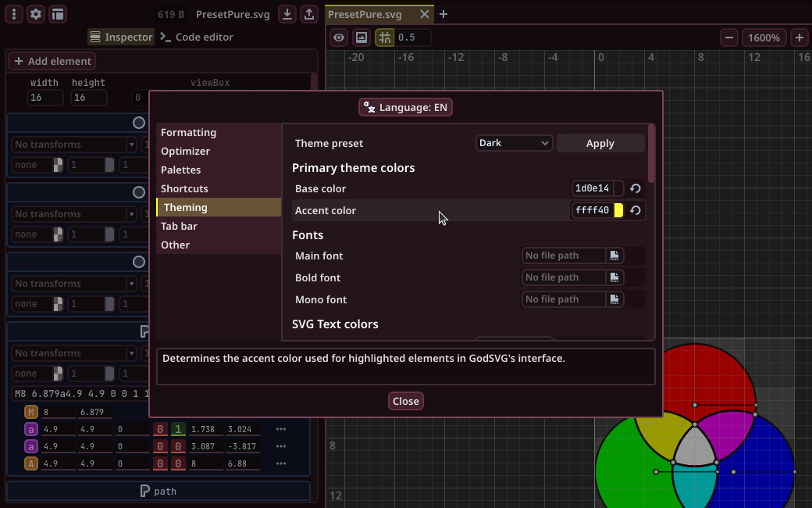This screenshot has width=812, height=508.
Task: Reset the Base color to default
Action: (636, 188)
